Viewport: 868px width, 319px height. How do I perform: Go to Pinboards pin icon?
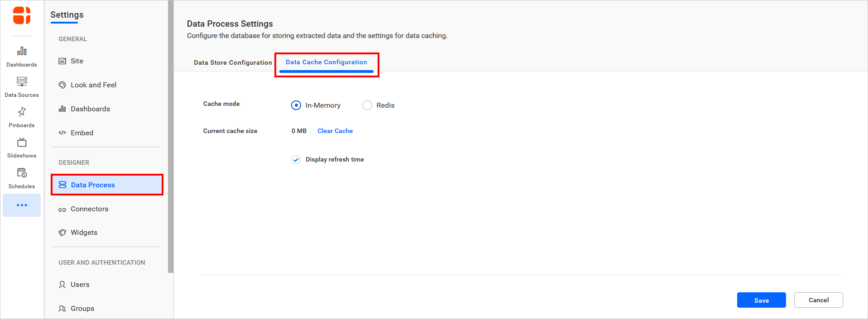22,112
